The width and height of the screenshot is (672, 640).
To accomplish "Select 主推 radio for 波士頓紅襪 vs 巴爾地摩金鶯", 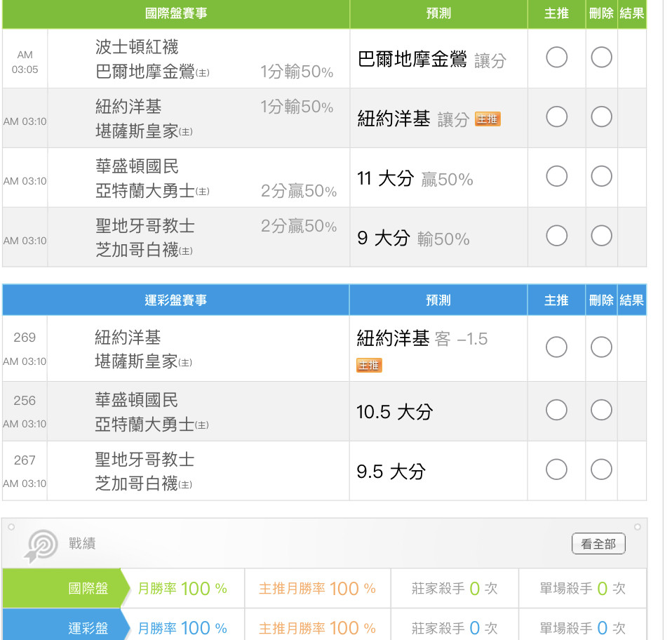I will click(x=557, y=58).
